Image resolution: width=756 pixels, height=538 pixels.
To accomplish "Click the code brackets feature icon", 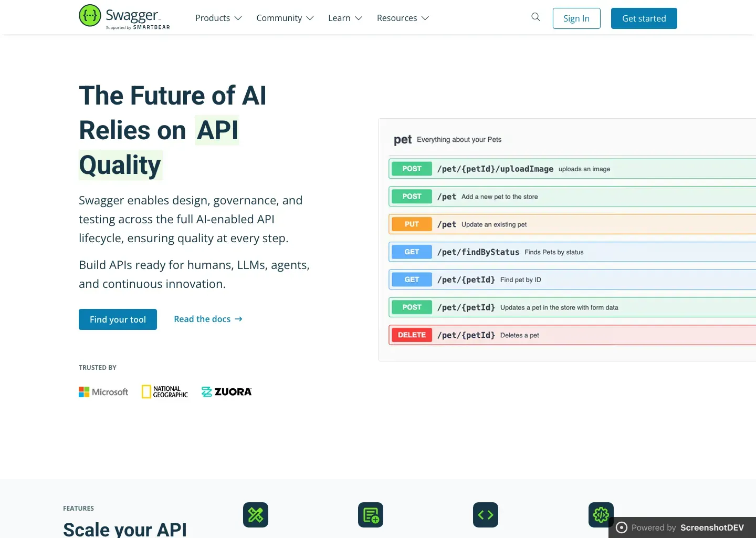I will (486, 515).
